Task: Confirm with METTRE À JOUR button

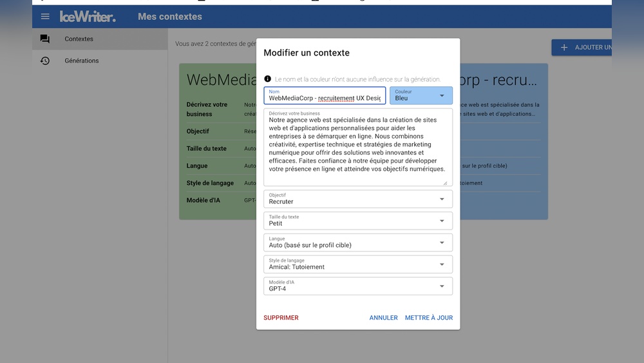Action: [429, 318]
